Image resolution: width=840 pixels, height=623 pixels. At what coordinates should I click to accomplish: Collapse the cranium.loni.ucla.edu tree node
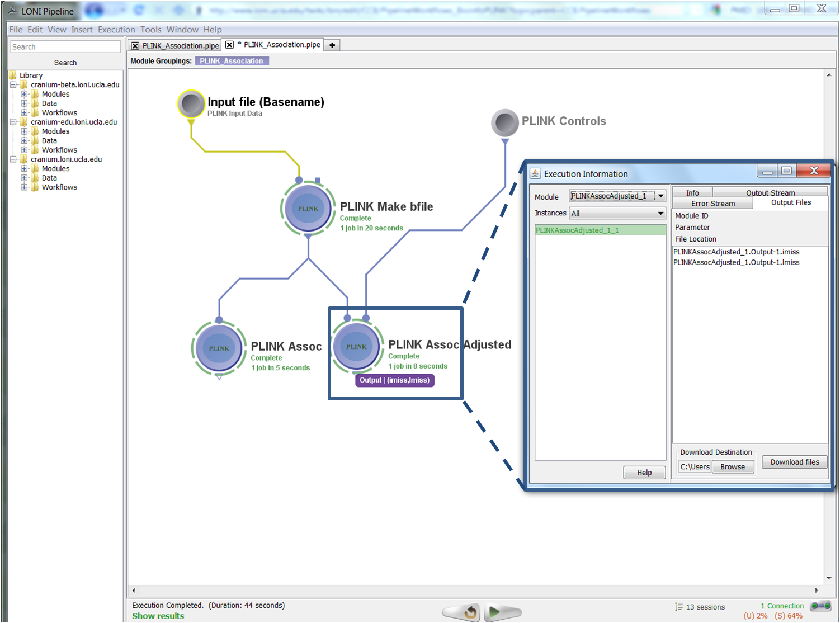[13, 159]
